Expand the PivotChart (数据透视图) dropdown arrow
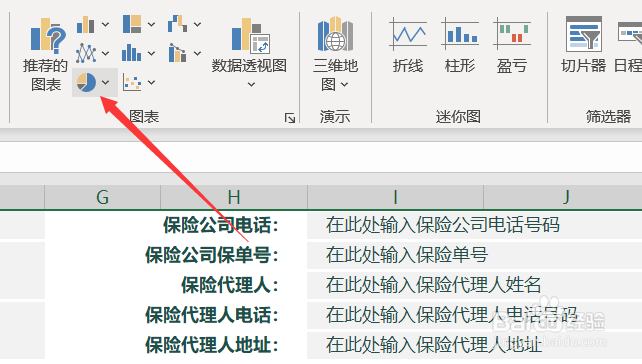 pos(251,85)
